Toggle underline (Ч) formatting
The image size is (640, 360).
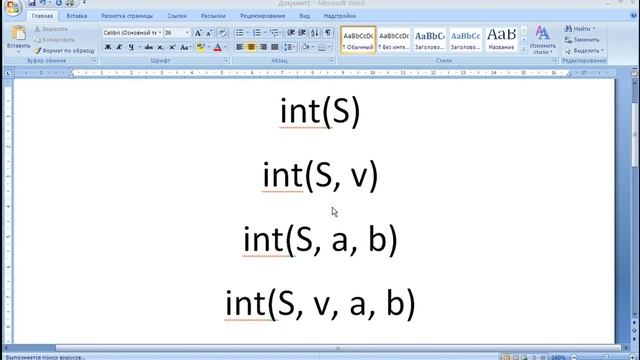[131, 47]
